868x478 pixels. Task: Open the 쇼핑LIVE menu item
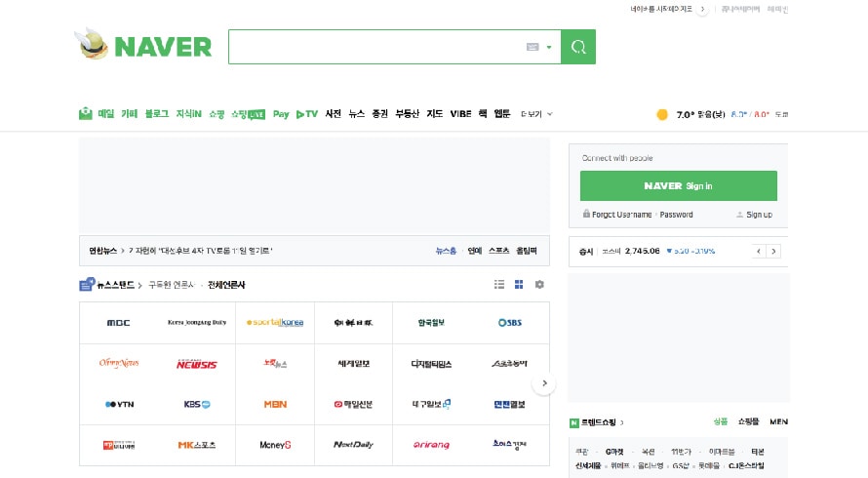point(248,114)
